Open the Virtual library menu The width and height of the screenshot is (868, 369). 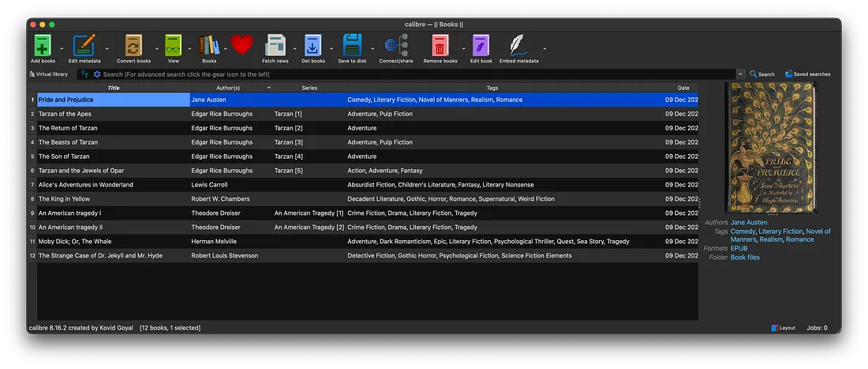pyautogui.click(x=49, y=74)
